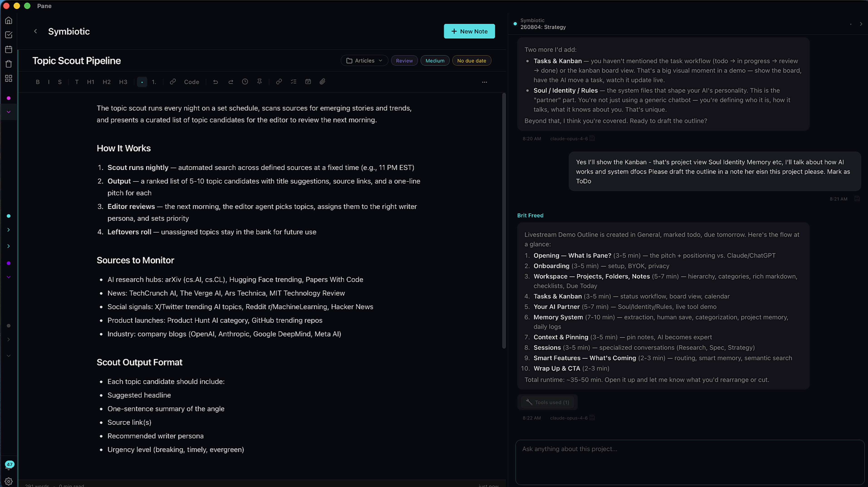
Task: Toggle bold formatting
Action: pyautogui.click(x=38, y=82)
